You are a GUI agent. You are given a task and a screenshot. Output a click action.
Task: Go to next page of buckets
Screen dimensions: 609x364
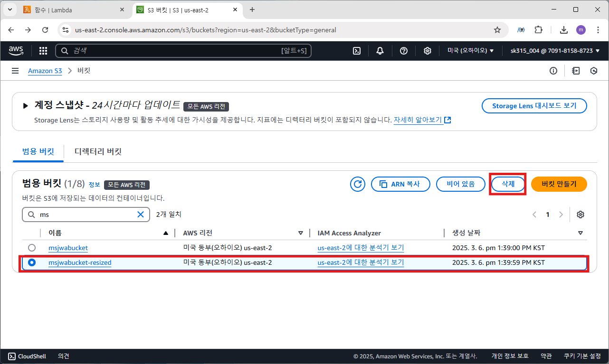[x=561, y=215]
